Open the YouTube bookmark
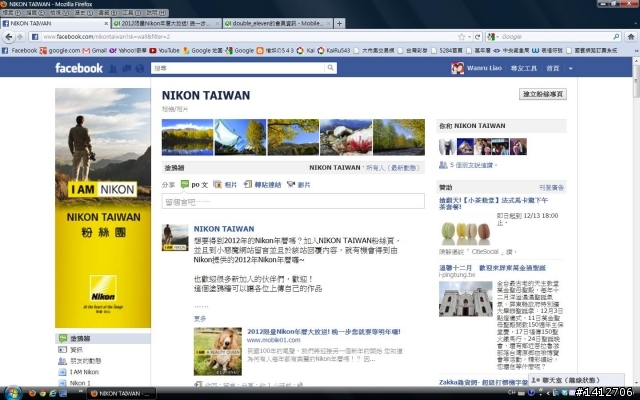The width and height of the screenshot is (640, 400). 164,51
